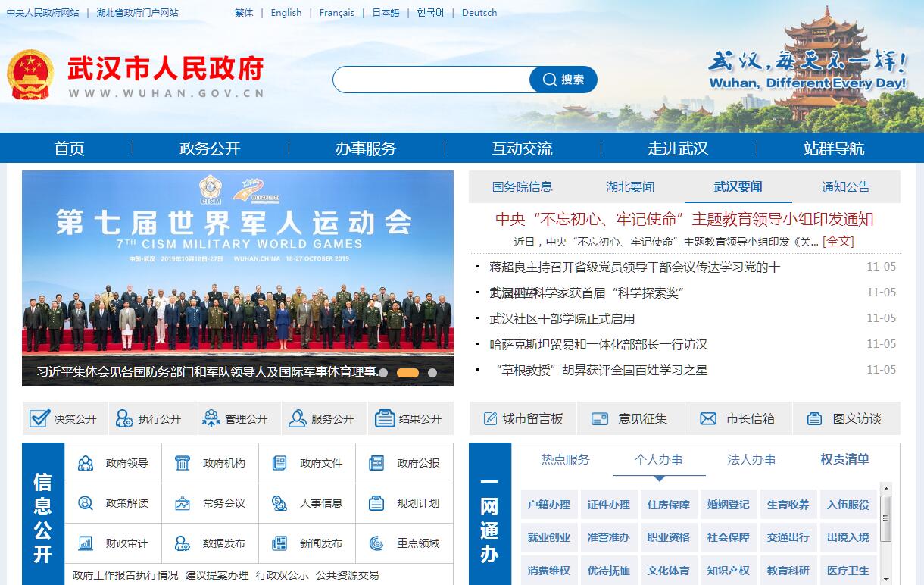
Task: Click the 就业创业 service button
Action: [x=549, y=537]
